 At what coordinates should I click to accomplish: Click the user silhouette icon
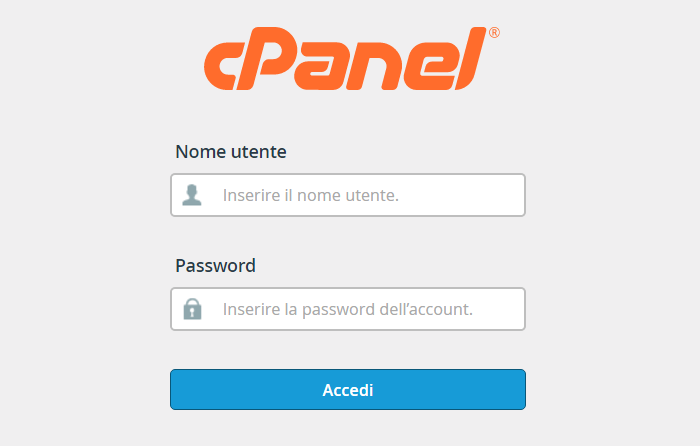(192, 195)
